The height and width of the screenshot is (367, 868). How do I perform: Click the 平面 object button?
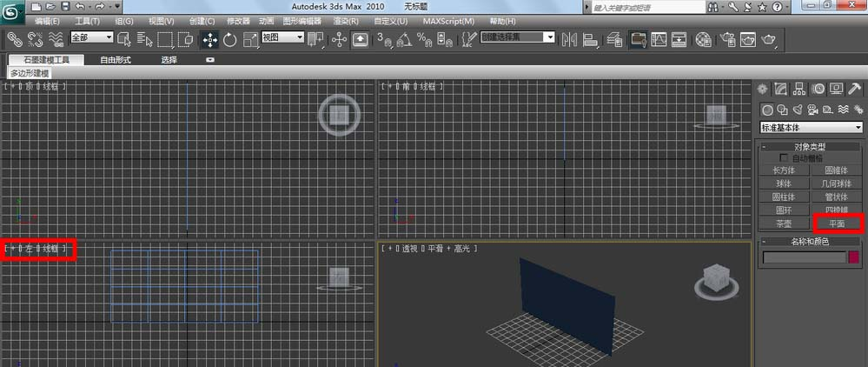coord(837,224)
